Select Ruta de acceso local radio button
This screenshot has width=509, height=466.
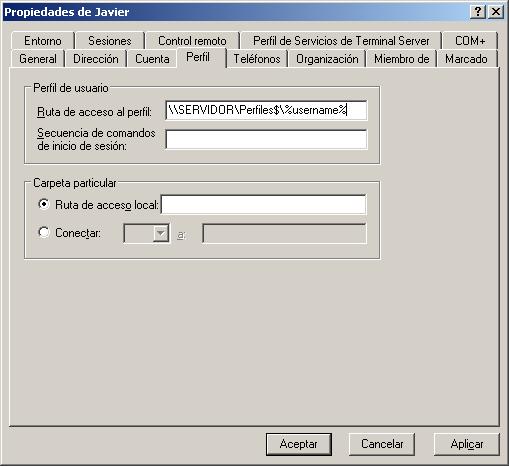(x=44, y=204)
